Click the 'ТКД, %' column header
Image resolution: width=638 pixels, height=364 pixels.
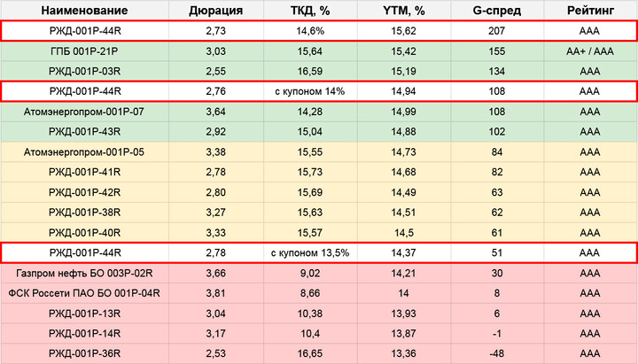[x=310, y=11]
